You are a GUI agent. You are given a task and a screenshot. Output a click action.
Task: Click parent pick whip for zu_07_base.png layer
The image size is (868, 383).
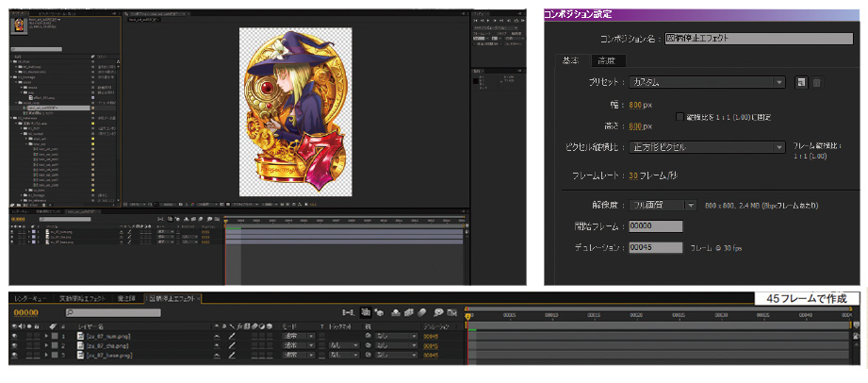click(x=368, y=355)
